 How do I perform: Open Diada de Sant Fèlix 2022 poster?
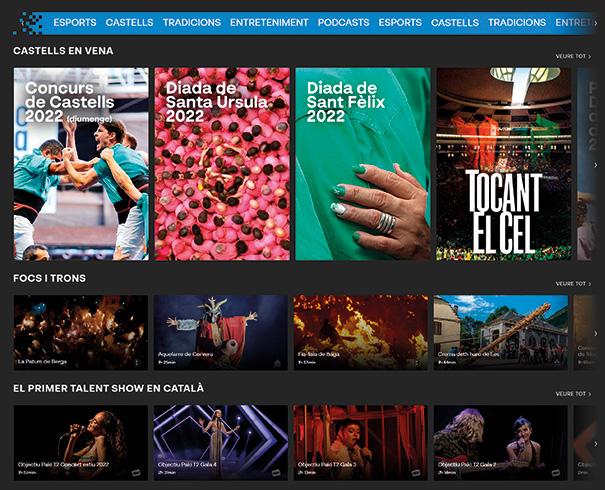[x=363, y=164]
